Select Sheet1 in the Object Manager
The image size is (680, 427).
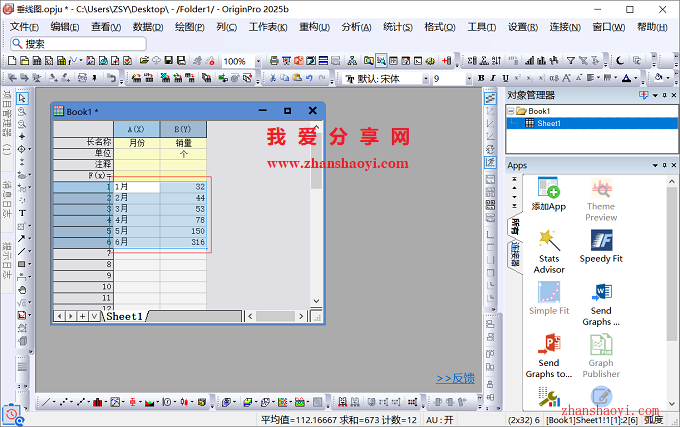point(549,123)
